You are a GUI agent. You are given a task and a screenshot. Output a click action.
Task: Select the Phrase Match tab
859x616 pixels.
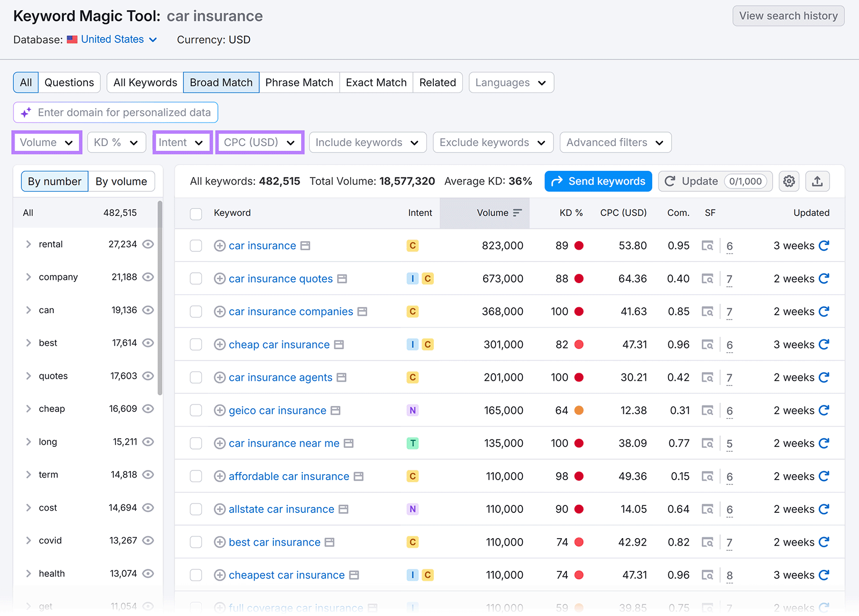point(299,83)
